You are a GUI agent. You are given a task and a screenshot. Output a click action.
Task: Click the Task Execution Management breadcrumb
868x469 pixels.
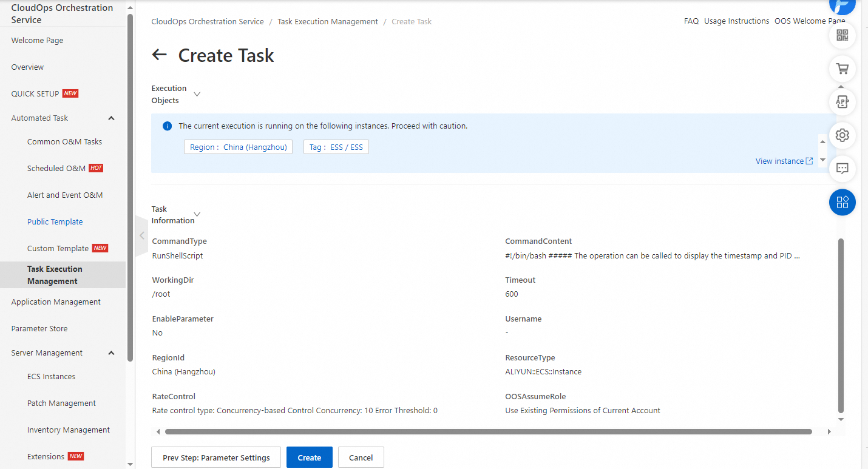328,22
